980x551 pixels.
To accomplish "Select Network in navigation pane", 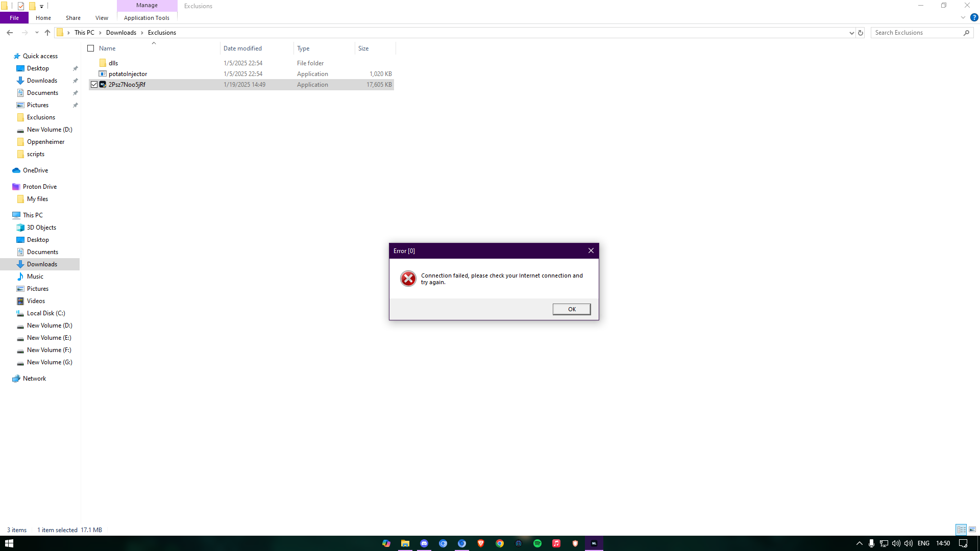I will 34,379.
